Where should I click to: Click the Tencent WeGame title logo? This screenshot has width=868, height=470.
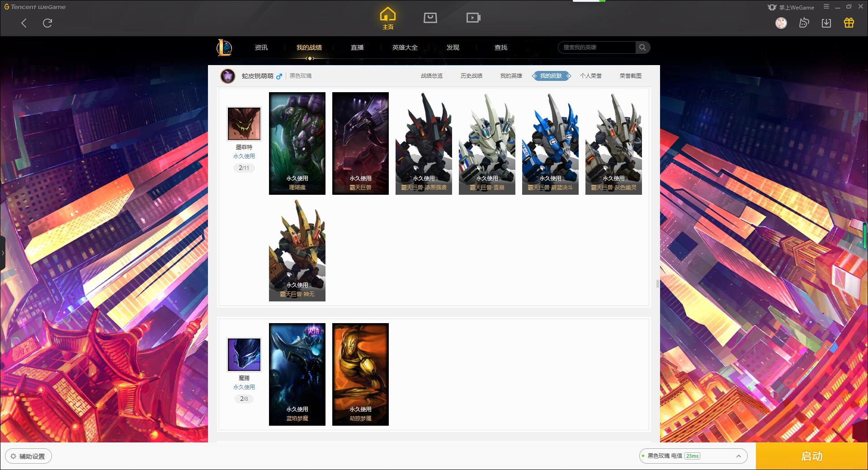[35, 7]
